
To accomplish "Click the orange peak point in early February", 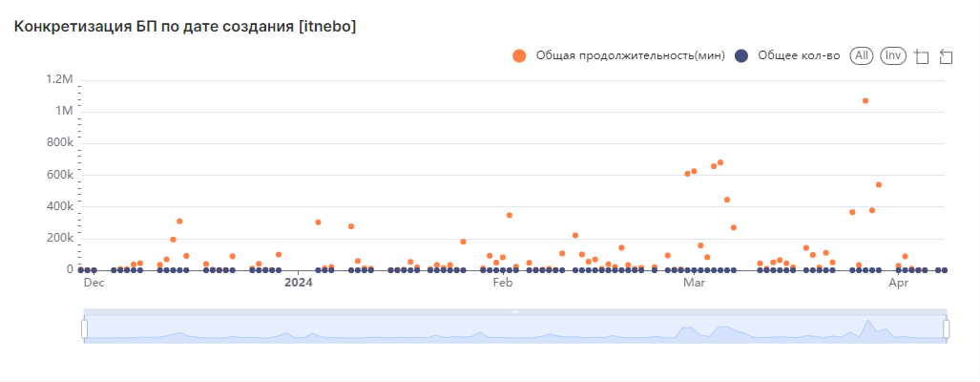I will pyautogui.click(x=510, y=215).
